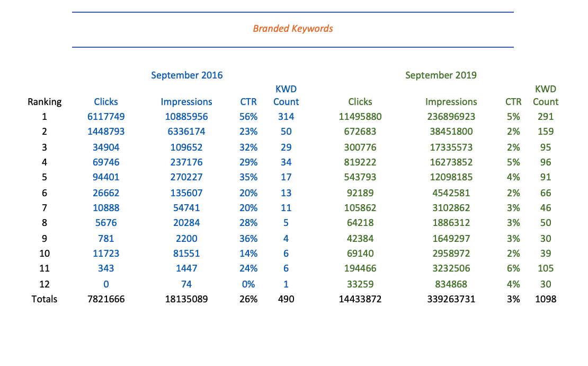588x366 pixels.
Task: Click impressions value 6336174
Action: (186, 132)
